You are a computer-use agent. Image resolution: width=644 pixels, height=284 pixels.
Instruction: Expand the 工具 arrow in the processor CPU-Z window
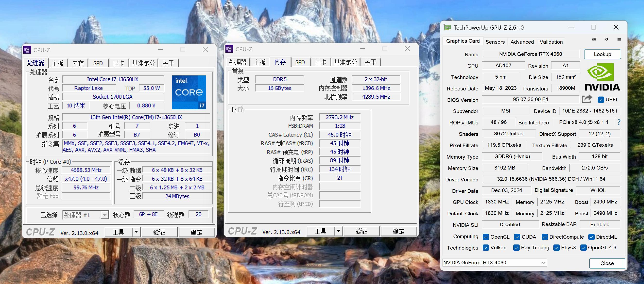[136, 232]
